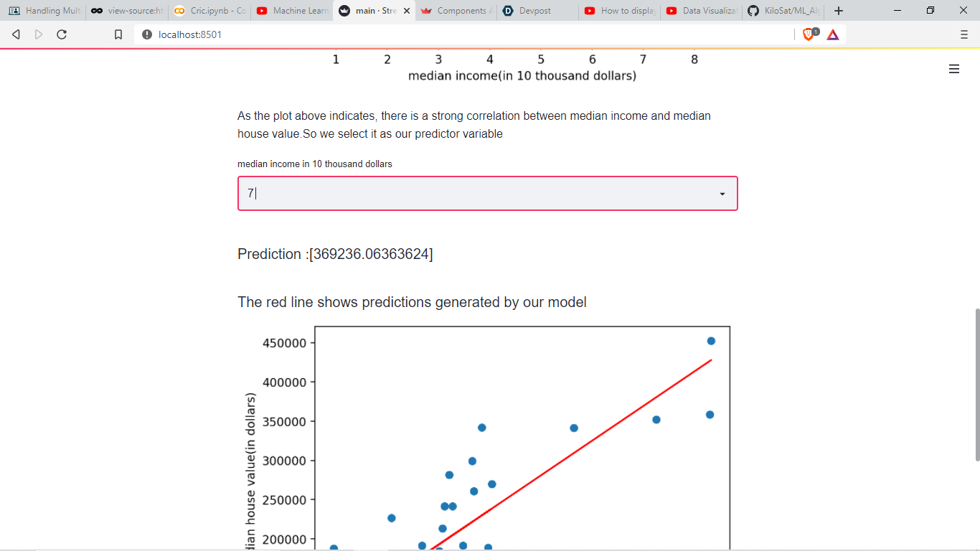980x551 pixels.
Task: Close the active main Streamlit tab
Action: (406, 11)
